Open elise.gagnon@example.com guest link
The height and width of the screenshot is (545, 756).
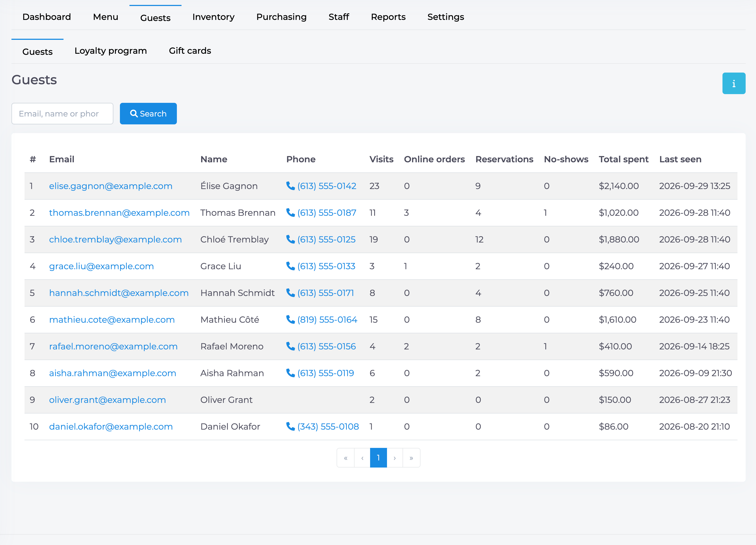tap(111, 186)
